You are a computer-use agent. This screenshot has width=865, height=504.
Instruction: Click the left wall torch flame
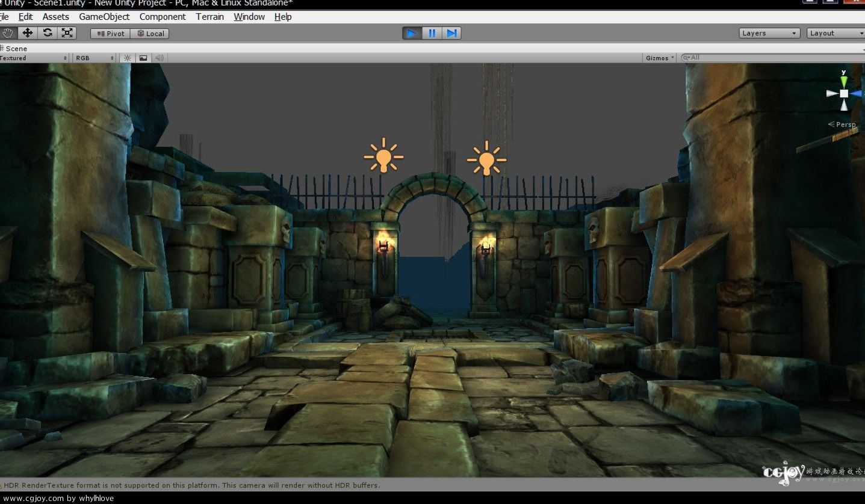click(x=383, y=241)
